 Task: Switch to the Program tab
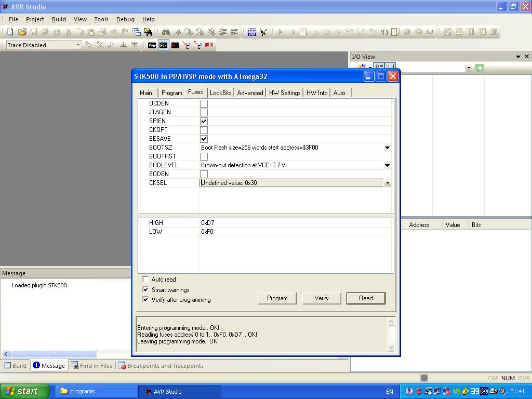click(x=171, y=93)
